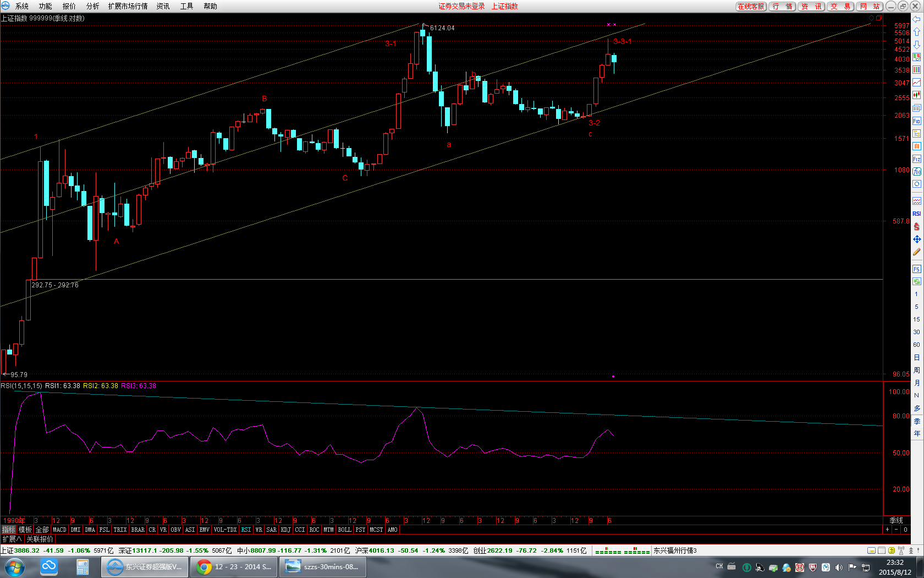Open the K-line candlestick chart icon

coord(917,95)
